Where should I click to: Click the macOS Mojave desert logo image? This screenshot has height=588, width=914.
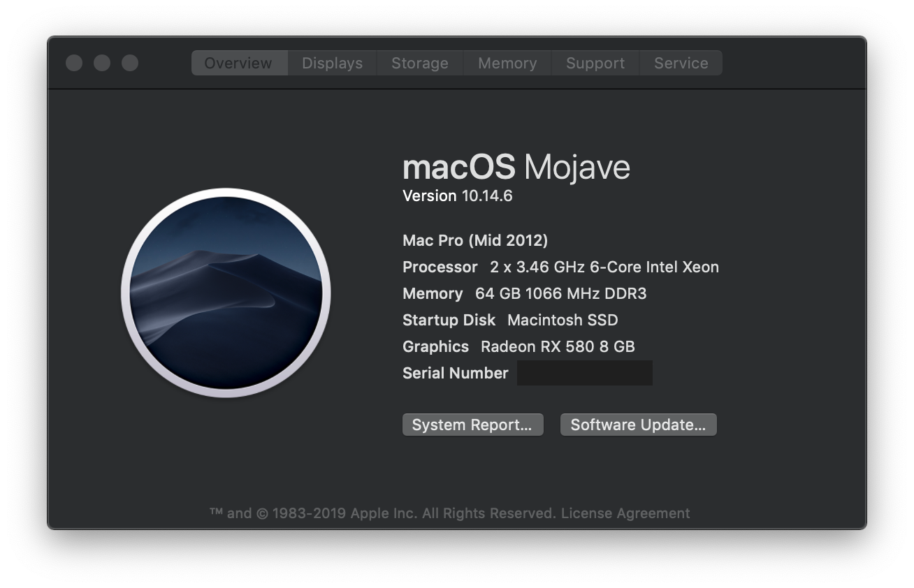226,293
